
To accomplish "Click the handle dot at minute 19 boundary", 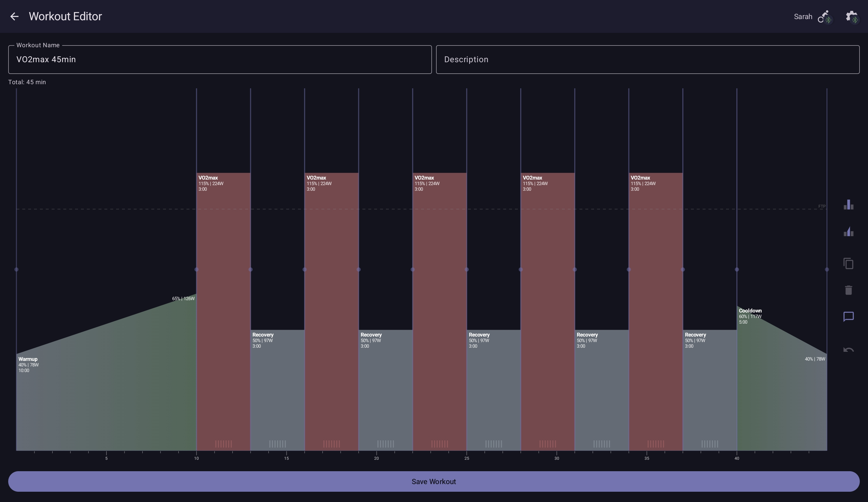I will [x=359, y=269].
